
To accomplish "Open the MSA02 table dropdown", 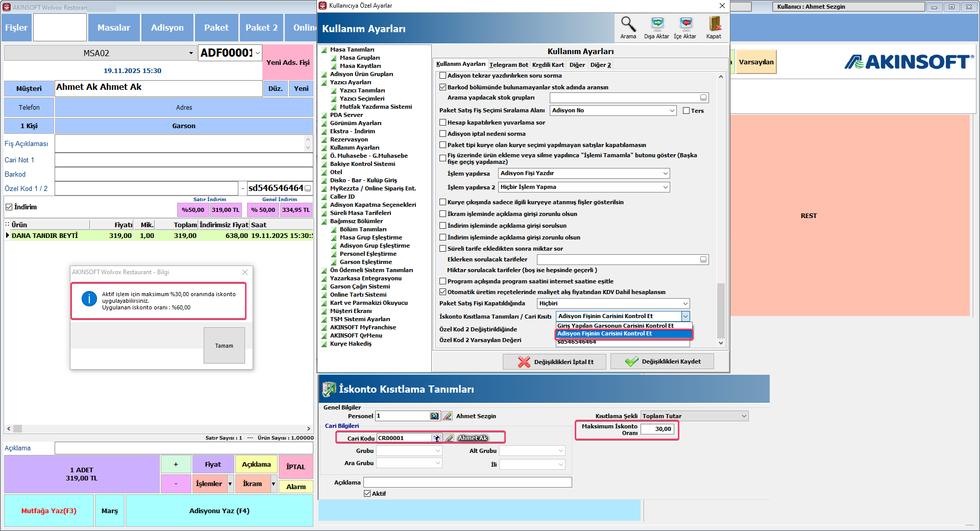I will coord(191,53).
